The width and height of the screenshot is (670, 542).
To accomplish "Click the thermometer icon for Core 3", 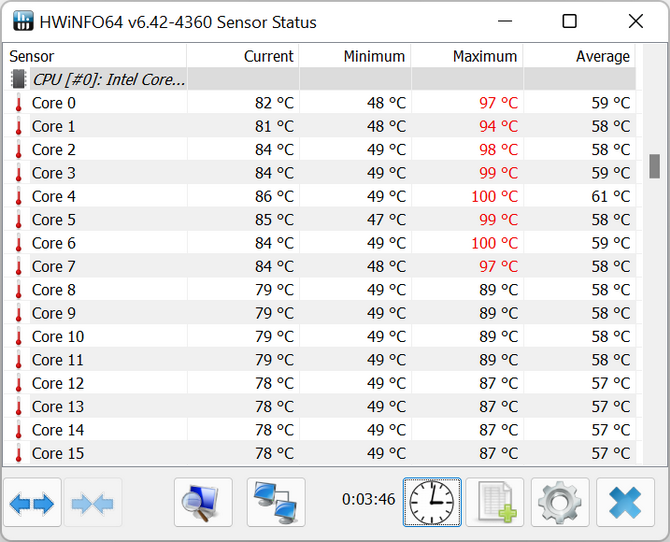I will (18, 173).
